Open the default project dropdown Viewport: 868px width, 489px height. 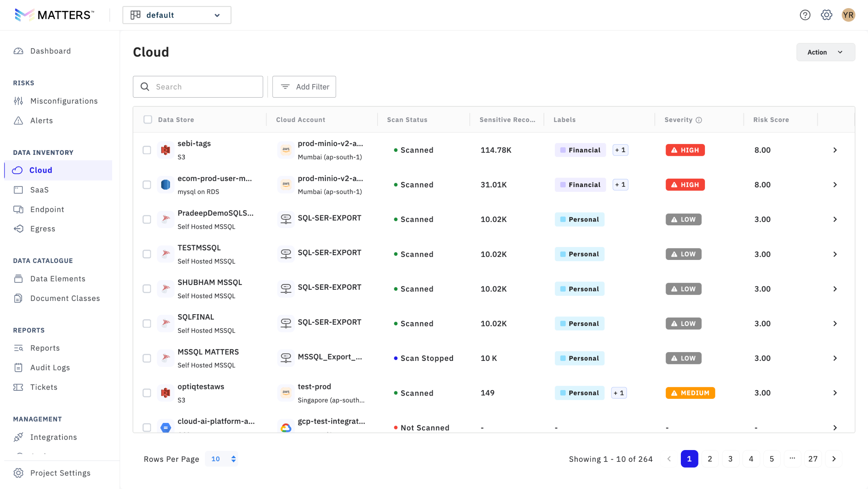[x=177, y=15]
